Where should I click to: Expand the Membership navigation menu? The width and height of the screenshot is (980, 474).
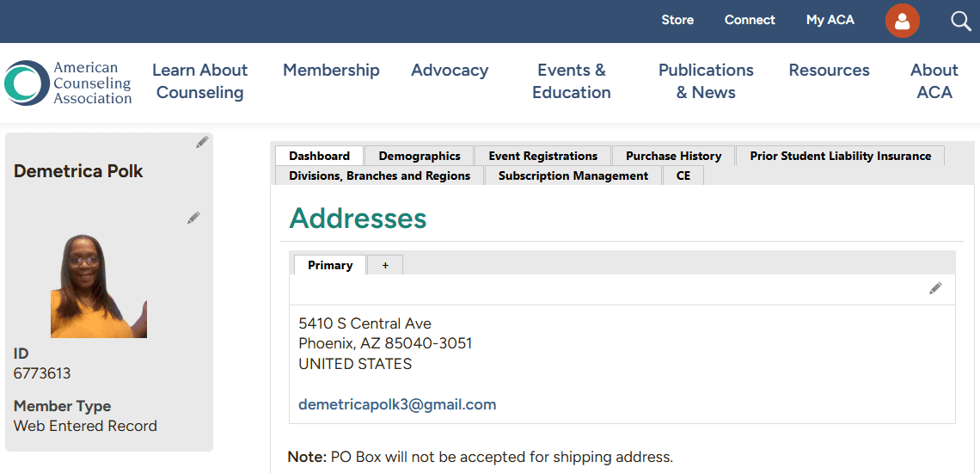331,71
